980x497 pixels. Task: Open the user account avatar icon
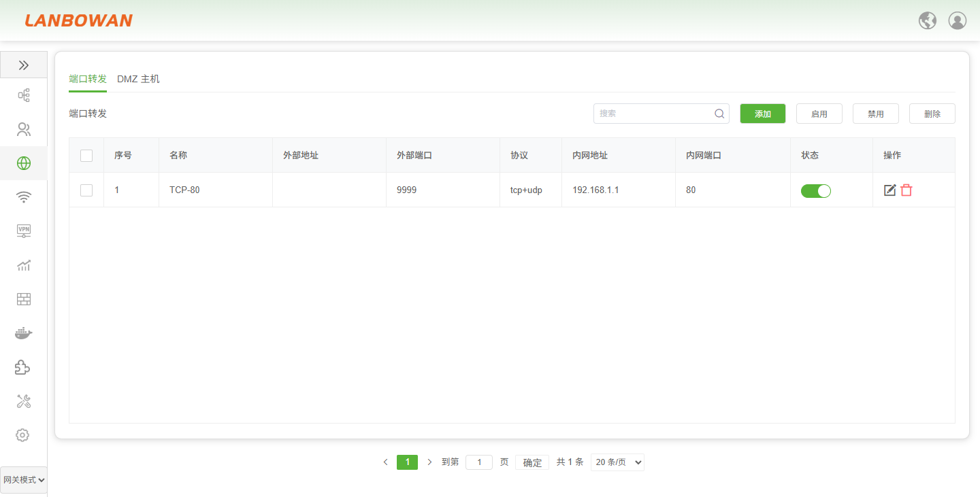click(958, 20)
